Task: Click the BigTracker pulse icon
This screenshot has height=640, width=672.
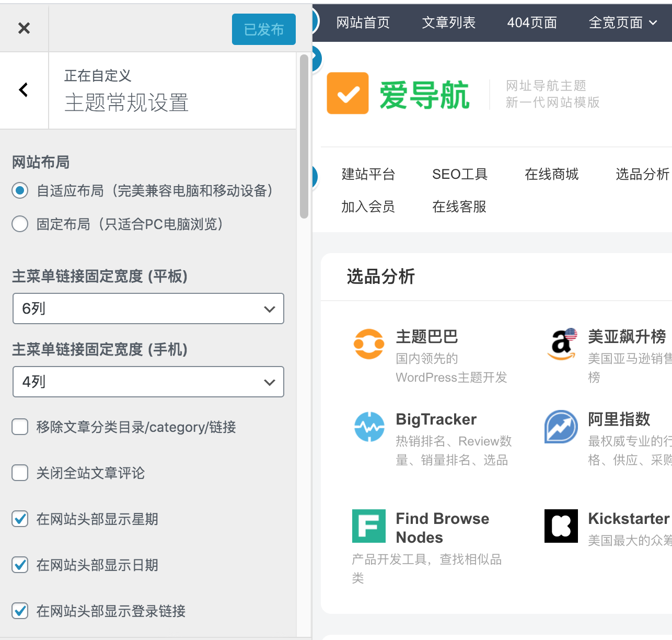Action: click(369, 427)
